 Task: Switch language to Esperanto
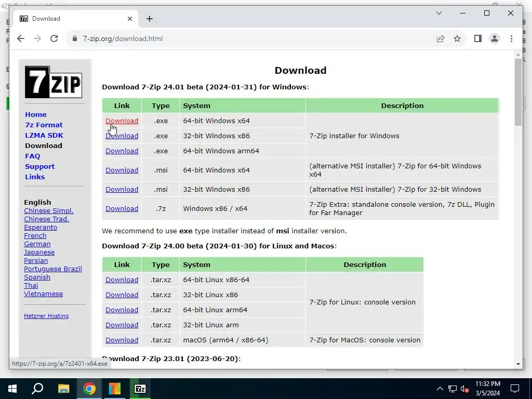tap(41, 228)
